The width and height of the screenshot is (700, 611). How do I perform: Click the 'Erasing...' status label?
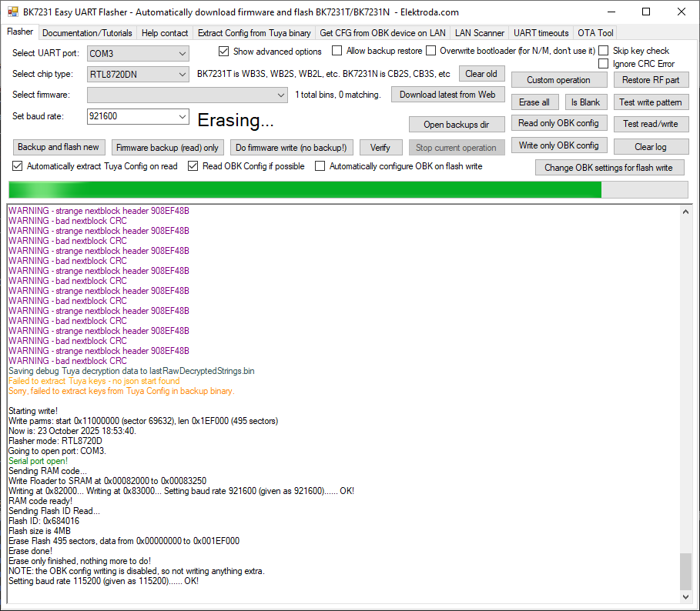(236, 120)
